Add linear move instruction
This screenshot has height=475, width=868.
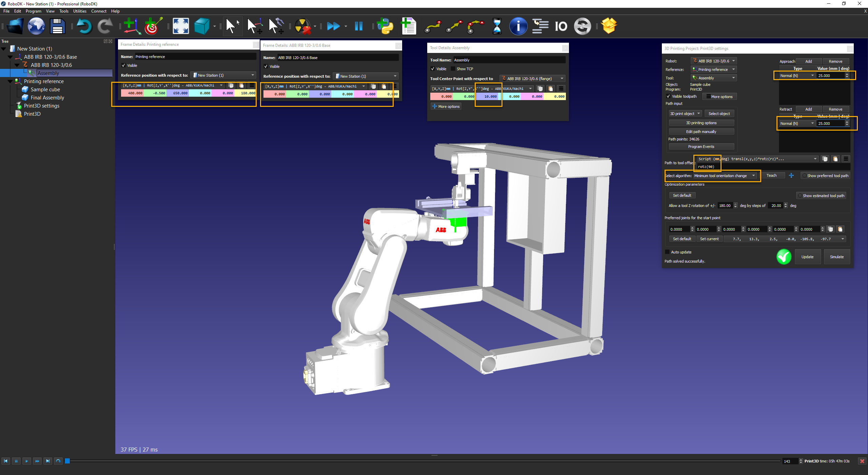[x=454, y=26]
